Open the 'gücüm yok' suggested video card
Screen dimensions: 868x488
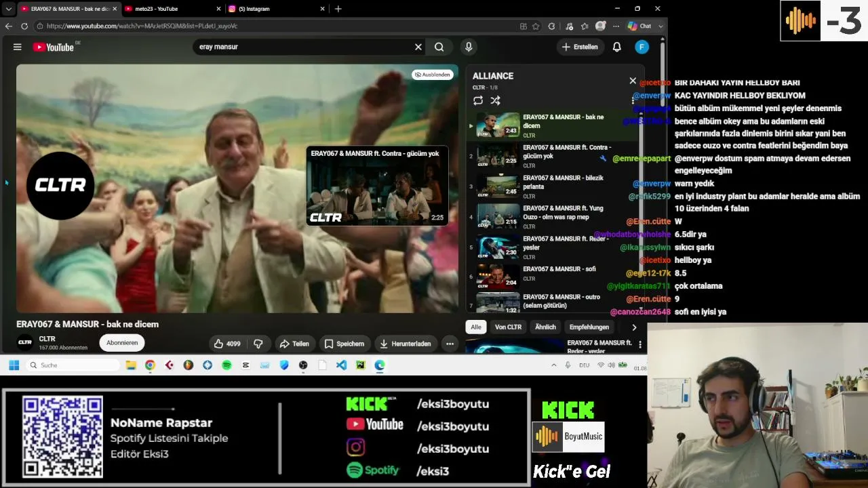tap(377, 186)
